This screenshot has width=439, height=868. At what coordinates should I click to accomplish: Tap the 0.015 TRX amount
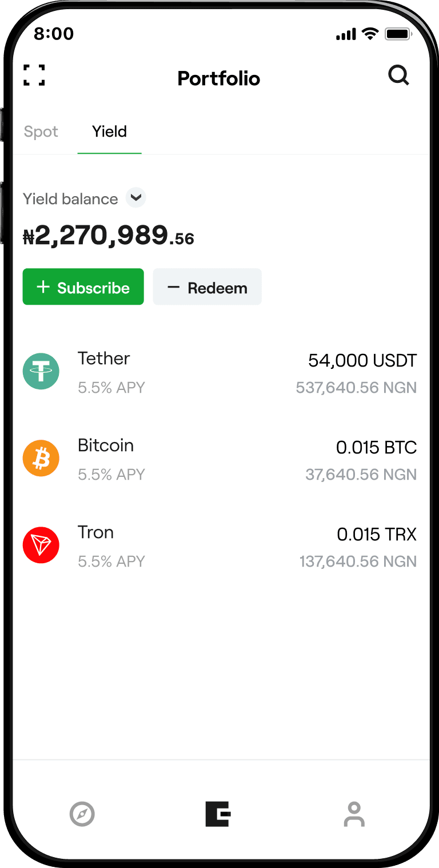pyautogui.click(x=377, y=534)
